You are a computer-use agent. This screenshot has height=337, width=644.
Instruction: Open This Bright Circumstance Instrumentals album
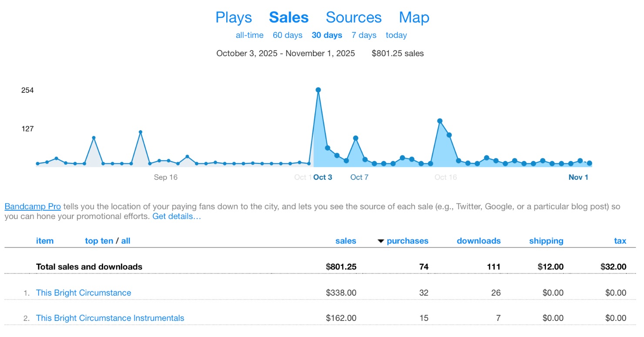point(110,318)
